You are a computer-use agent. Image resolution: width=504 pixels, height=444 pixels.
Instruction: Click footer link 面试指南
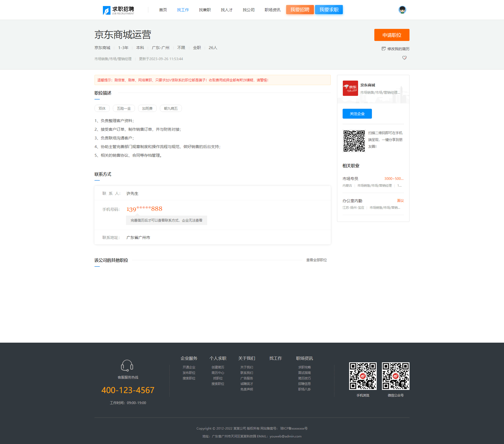coord(304,373)
